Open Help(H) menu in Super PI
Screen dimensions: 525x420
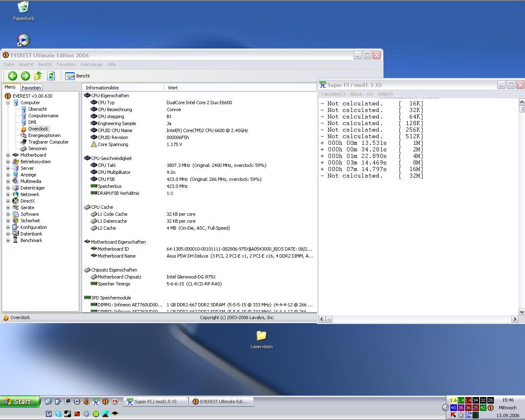pos(385,94)
